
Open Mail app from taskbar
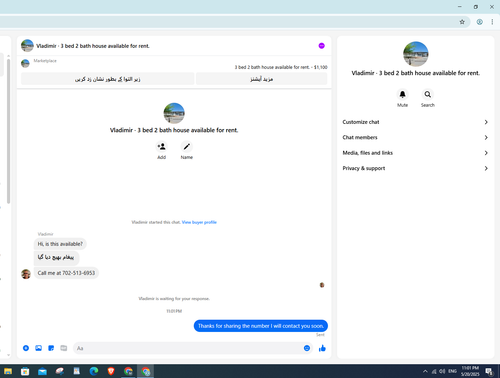[42, 371]
